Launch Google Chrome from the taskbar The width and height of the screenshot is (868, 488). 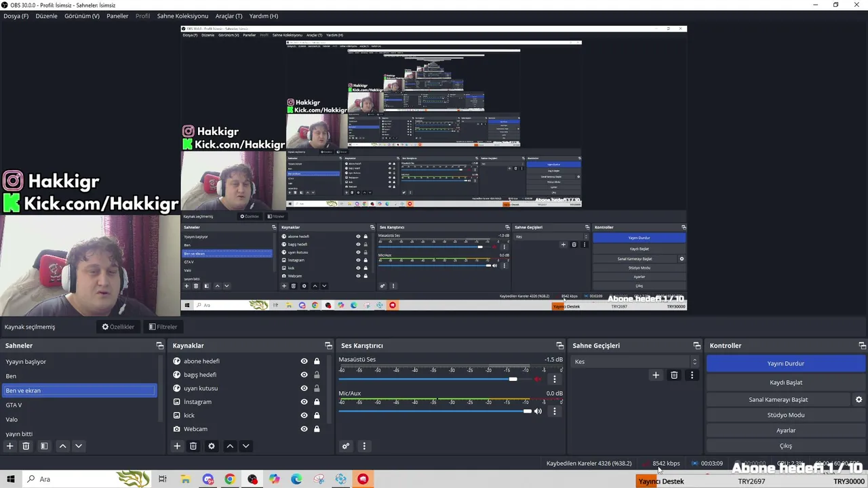(230, 479)
